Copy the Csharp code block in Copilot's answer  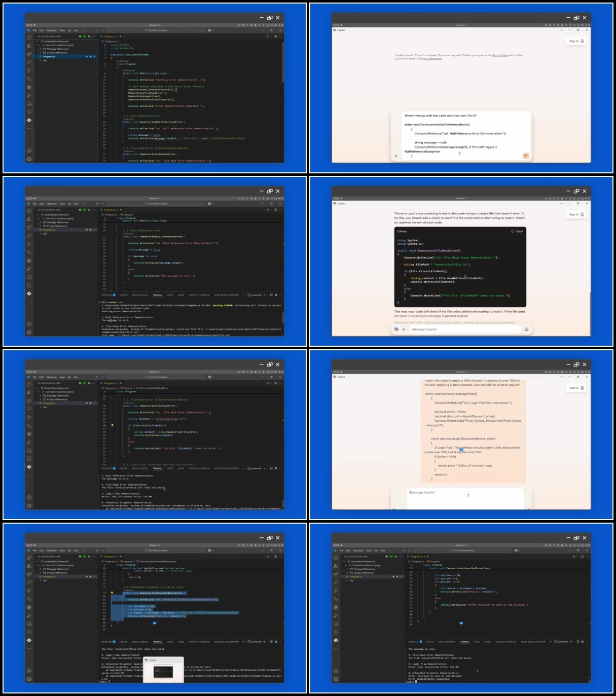(x=517, y=231)
